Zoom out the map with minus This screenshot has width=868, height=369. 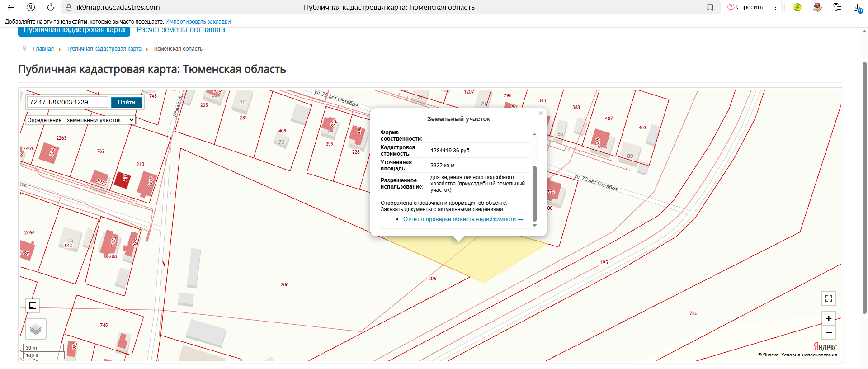pos(828,332)
